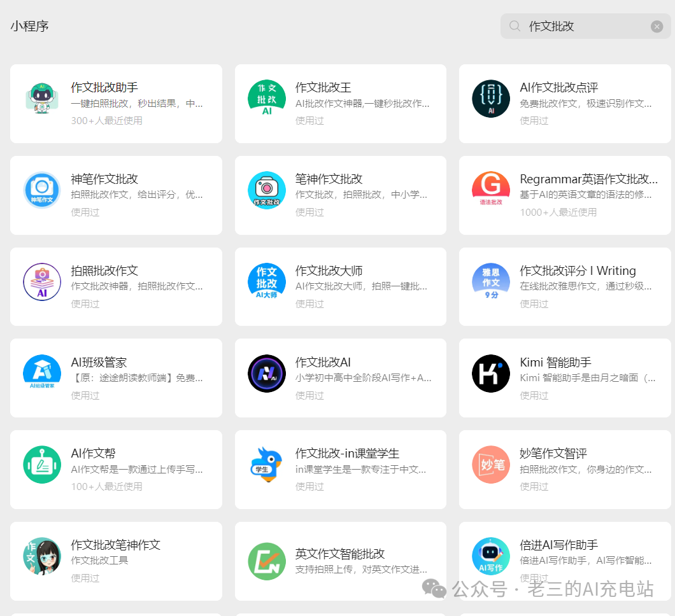This screenshot has height=616, width=675.
Task: Open the blue 作文批改大师 icon
Action: coord(267,282)
